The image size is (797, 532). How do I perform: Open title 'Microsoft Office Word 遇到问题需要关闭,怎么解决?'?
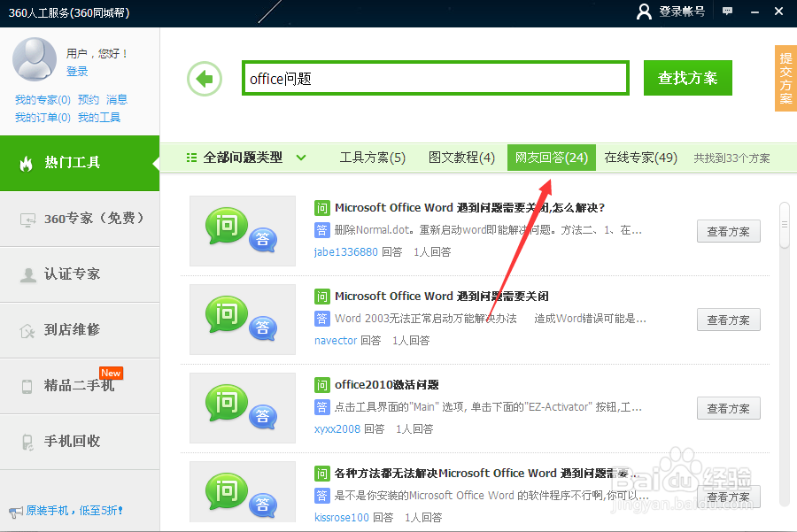click(x=469, y=208)
